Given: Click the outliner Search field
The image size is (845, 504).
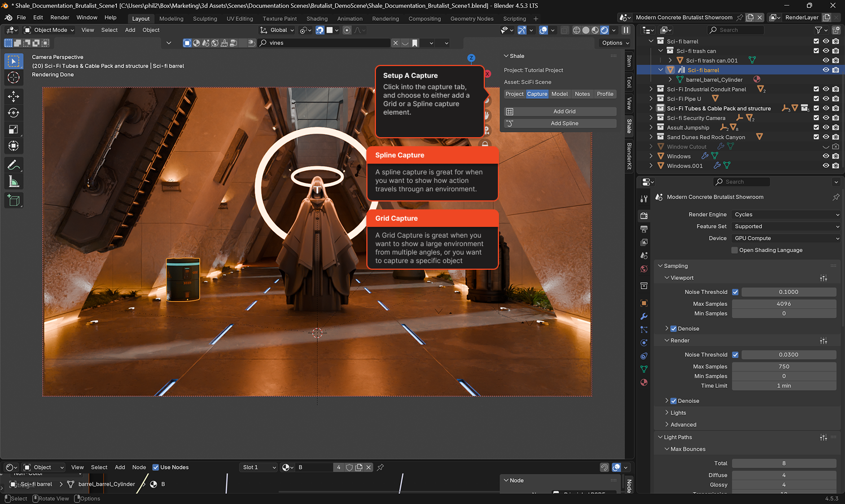Looking at the screenshot, I should 735,30.
